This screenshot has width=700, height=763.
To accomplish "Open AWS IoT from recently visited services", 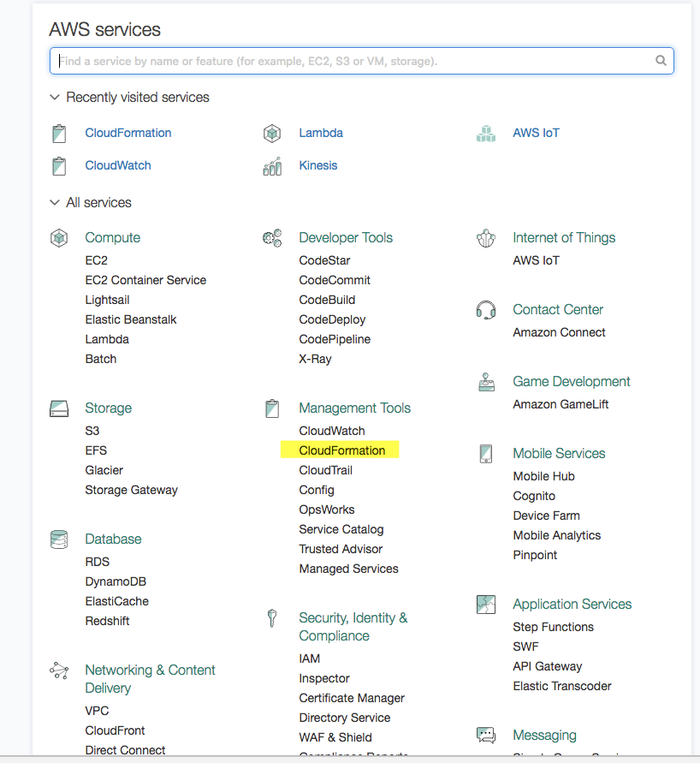I will click(x=537, y=133).
